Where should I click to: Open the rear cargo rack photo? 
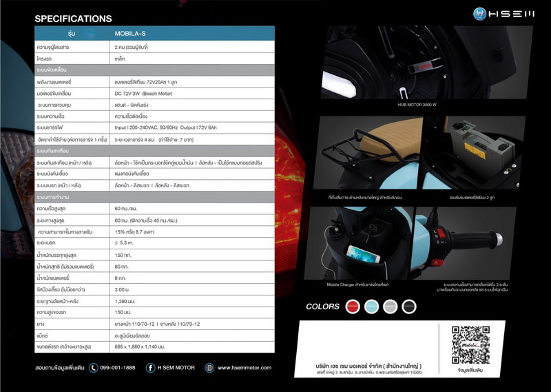[368, 153]
